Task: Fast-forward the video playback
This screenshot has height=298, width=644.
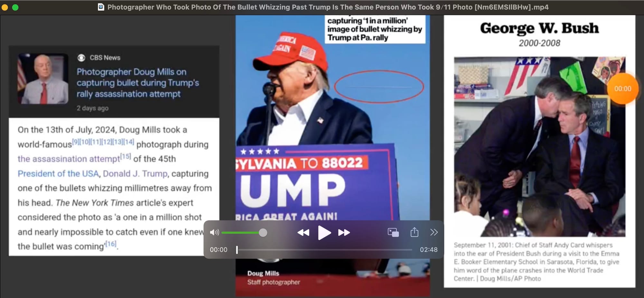Action: 344,233
